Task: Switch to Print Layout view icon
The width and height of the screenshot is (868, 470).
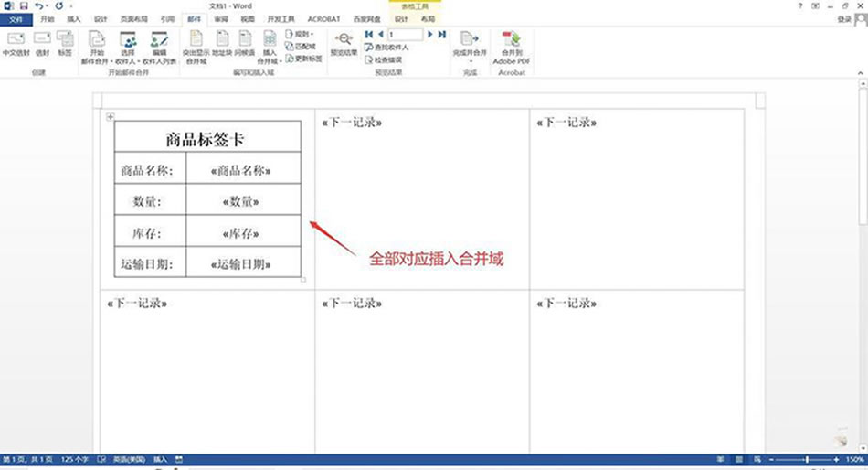Action: 739,459
